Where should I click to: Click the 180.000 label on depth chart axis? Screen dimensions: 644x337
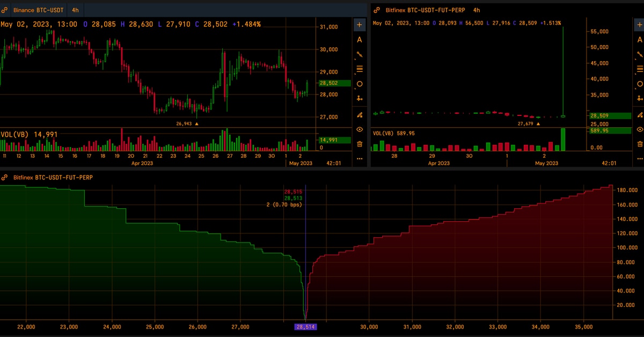tap(626, 190)
